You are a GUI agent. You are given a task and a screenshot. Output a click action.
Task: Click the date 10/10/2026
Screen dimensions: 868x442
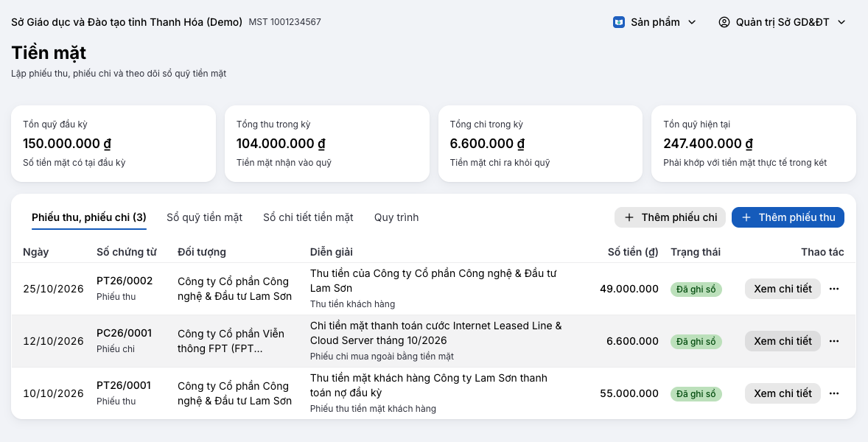coord(53,393)
